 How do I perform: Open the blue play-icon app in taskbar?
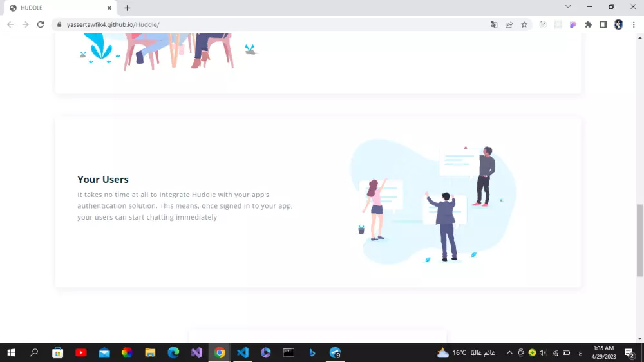click(266, 352)
